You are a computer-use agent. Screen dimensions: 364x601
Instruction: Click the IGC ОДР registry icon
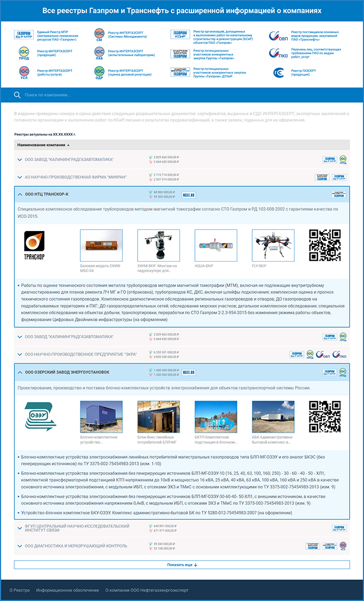point(99,73)
